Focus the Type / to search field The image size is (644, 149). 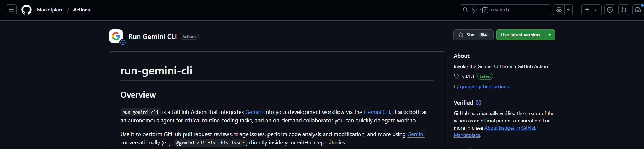coord(505,10)
